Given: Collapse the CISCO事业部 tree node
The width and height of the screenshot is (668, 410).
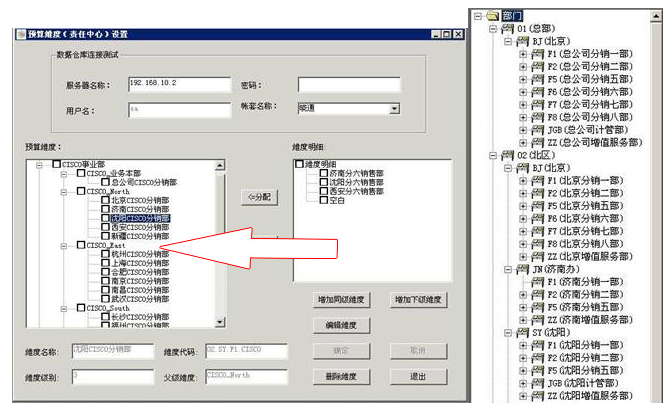Looking at the screenshot, I should pyautogui.click(x=39, y=165).
